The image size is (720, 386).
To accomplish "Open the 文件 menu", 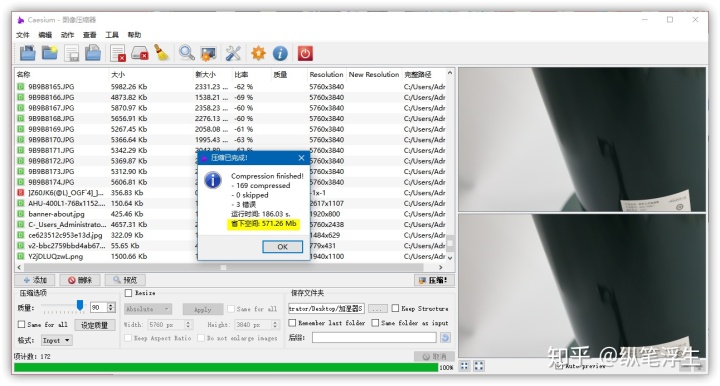I will tap(22, 35).
